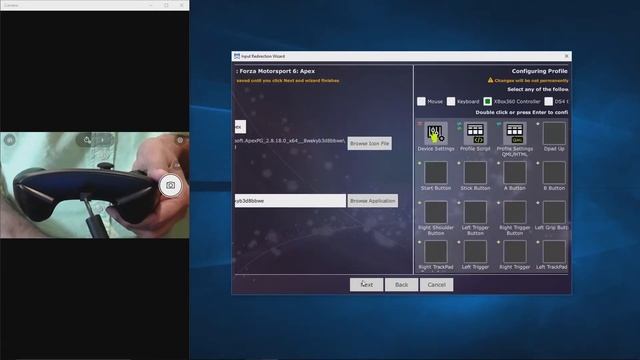Screen dimensions: 640x360
Task: Go Back in the wizard
Action: coord(402,284)
